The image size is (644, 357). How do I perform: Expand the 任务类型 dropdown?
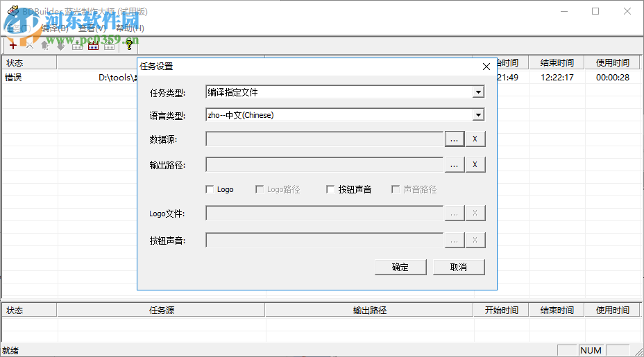coord(478,92)
